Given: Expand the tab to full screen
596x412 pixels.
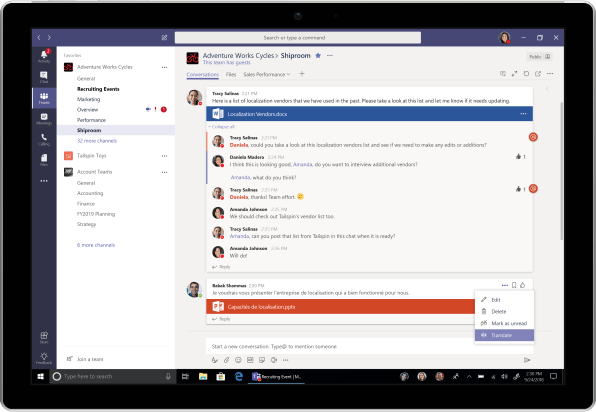Looking at the screenshot, I should point(514,74).
